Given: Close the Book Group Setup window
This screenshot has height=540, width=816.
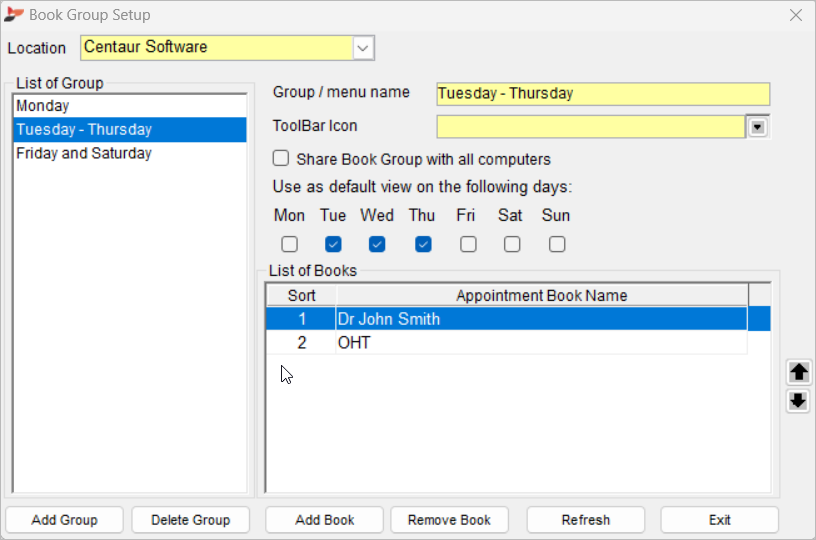Looking at the screenshot, I should [796, 15].
